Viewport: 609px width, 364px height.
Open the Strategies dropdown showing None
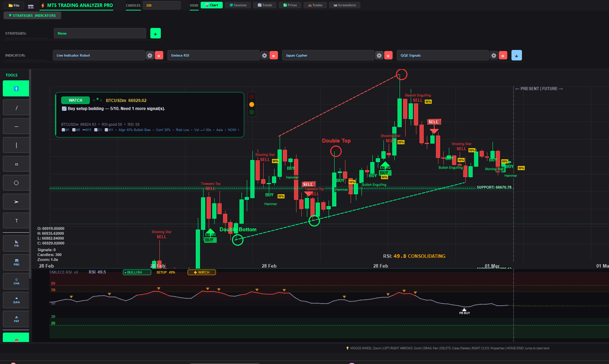pos(100,33)
